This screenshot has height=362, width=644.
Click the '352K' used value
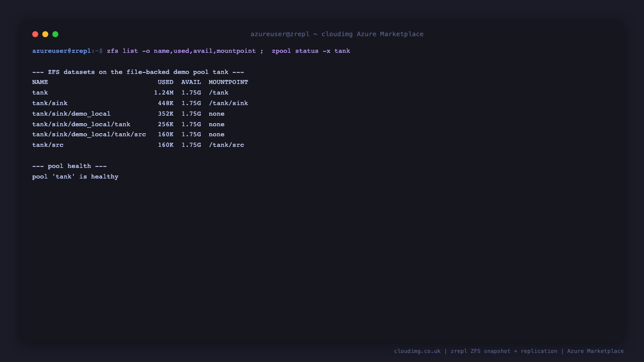click(166, 114)
